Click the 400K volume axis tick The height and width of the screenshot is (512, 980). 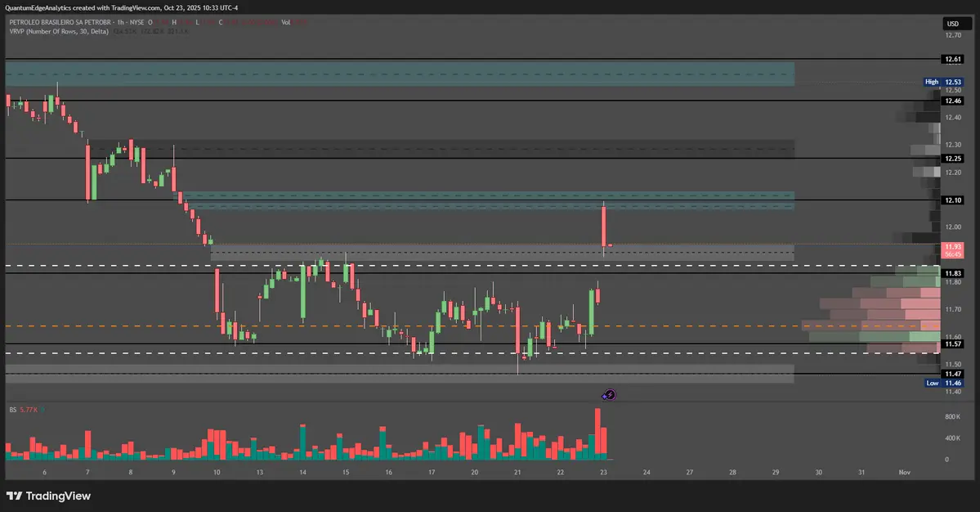point(952,438)
